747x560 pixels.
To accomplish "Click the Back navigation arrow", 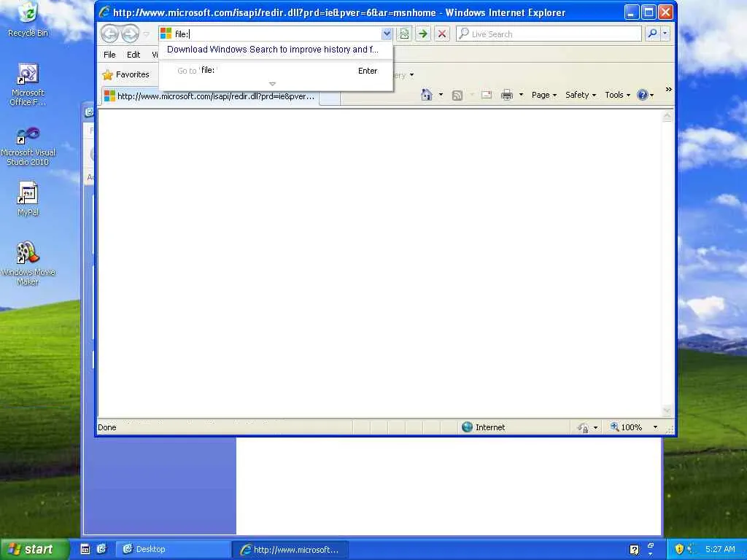I will [109, 34].
